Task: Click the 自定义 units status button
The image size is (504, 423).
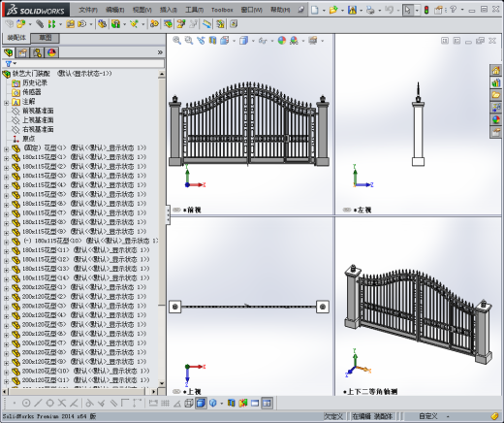Action: 428,416
